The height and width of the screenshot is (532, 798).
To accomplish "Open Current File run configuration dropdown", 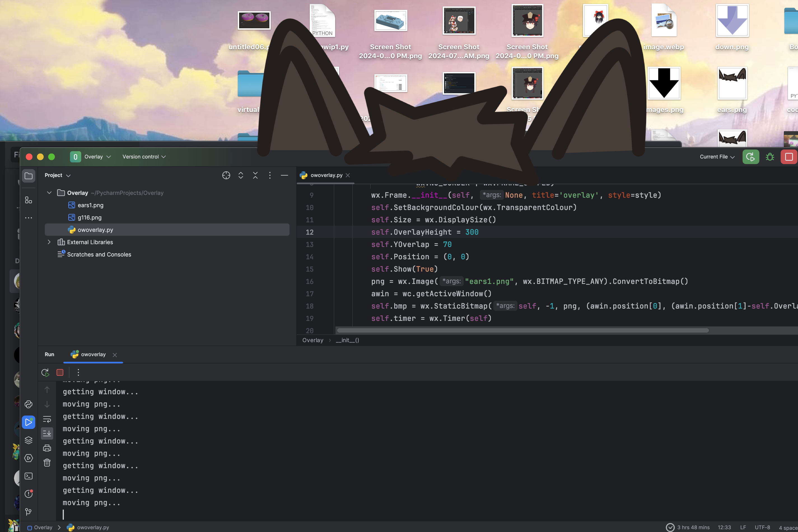I will click(x=717, y=157).
